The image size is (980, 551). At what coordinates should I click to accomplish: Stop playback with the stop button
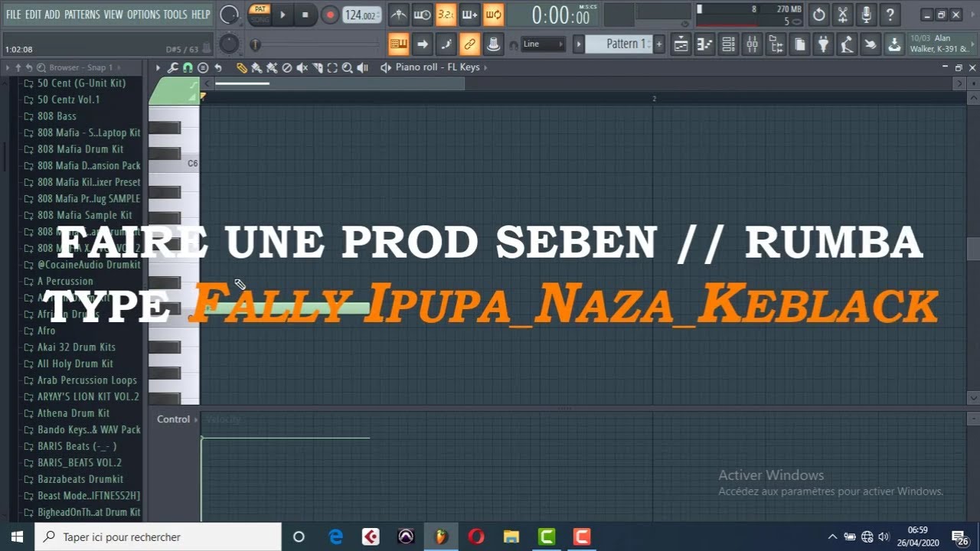pyautogui.click(x=305, y=15)
